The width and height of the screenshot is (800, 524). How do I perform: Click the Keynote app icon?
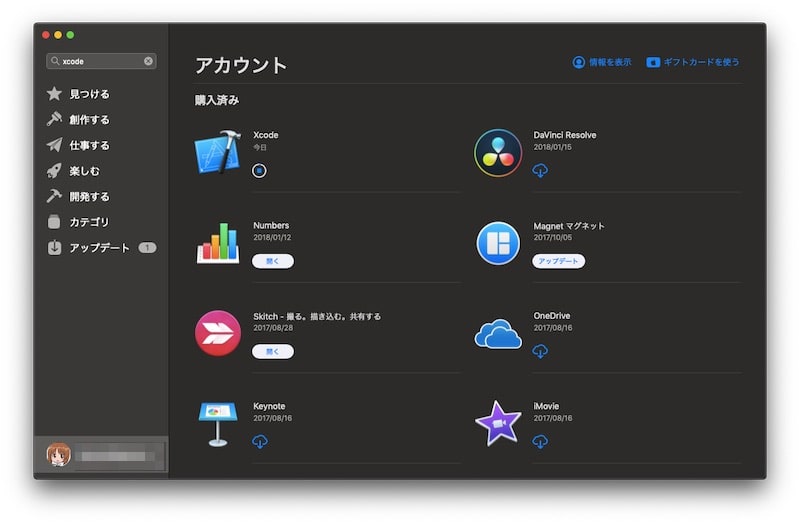pyautogui.click(x=218, y=424)
